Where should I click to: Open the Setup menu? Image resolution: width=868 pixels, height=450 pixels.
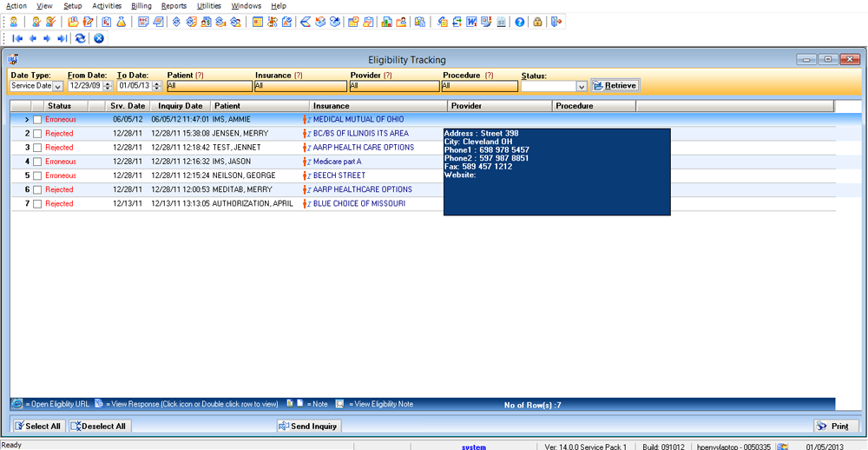coord(73,6)
